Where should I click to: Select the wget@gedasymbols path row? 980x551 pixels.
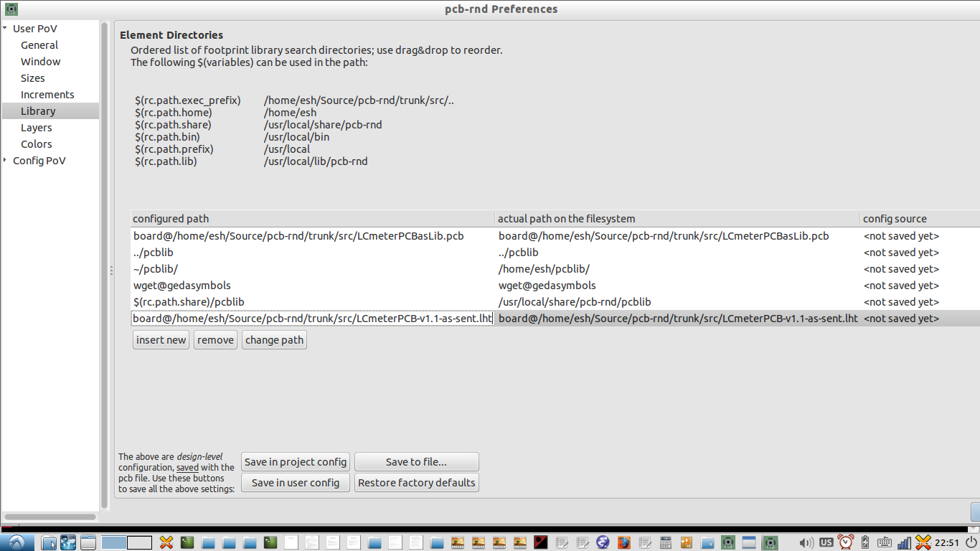pos(287,285)
